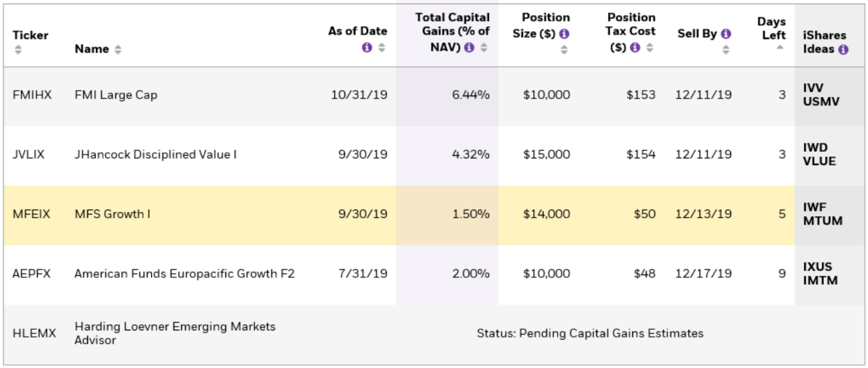868x368 pixels.
Task: Click info icon next to Sell By
Action: pos(726,34)
